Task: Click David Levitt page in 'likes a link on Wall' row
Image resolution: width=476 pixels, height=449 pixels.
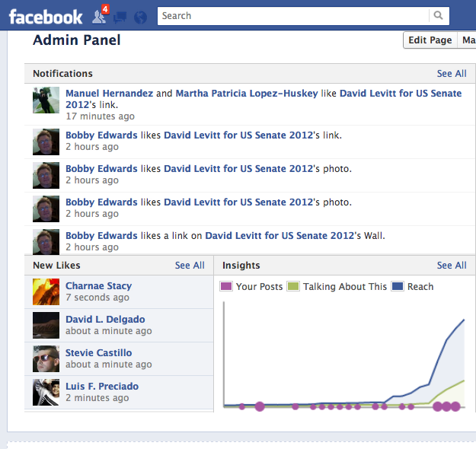Action: [x=280, y=235]
